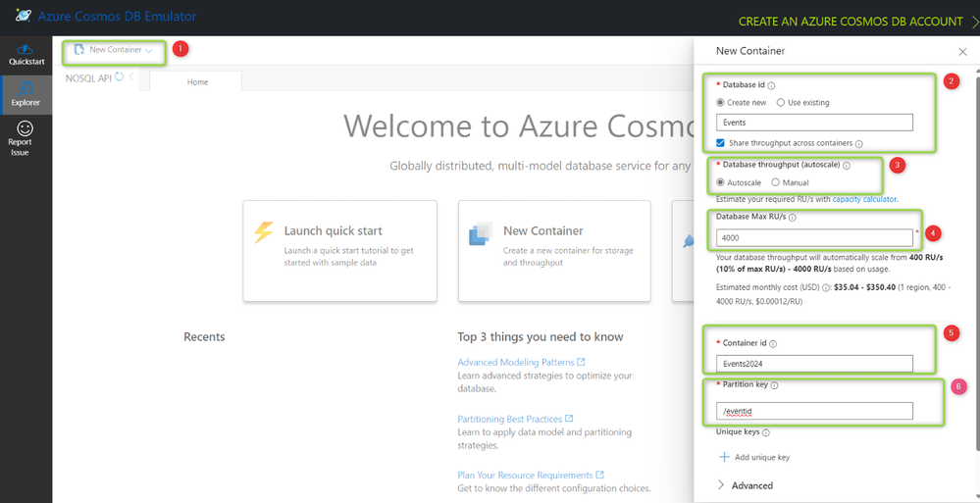This screenshot has height=503, width=980.
Task: Open the Launch quick start card
Action: 340,251
